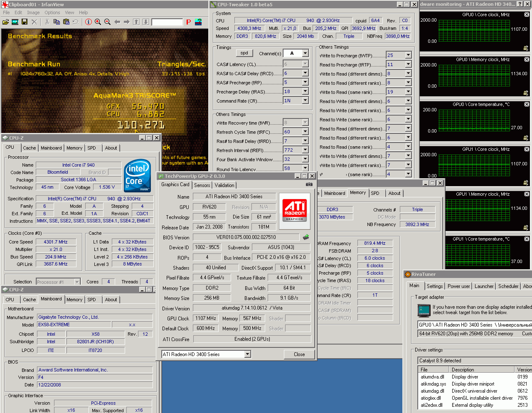Open the Mainboard tab in upper CPU-Z window
Screen dimensions: 532x413
(x=51, y=148)
